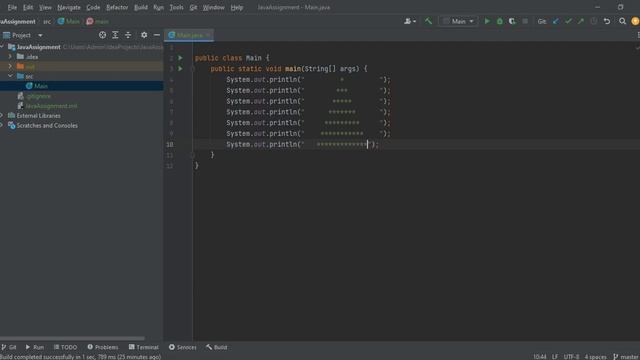Screen dimensions: 640x360
Task: Click Collapse All in Project panel
Action: click(x=128, y=35)
